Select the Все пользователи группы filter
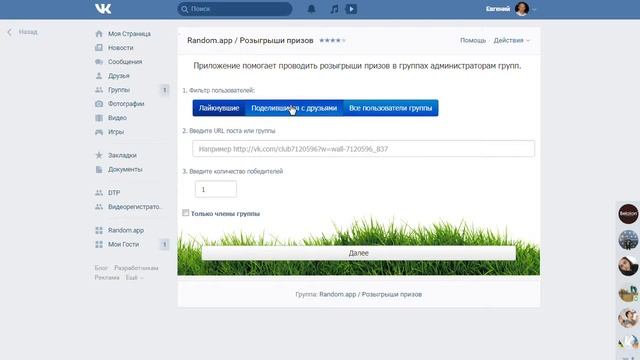Viewport: 640px width, 360px height. (x=391, y=108)
